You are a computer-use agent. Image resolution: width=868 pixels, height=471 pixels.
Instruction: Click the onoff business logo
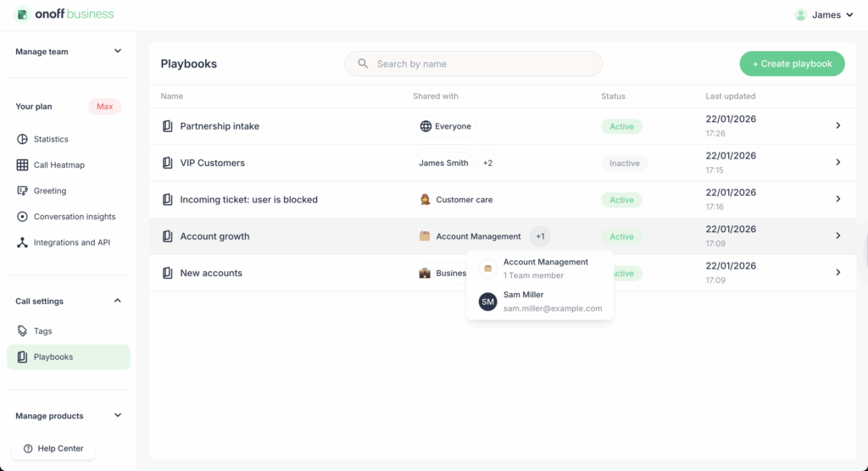pos(64,14)
